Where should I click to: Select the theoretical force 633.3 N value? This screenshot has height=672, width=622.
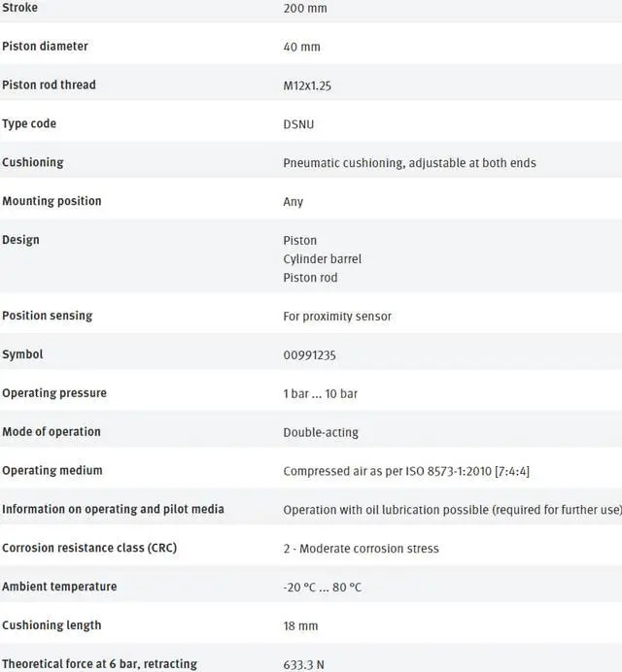303,665
